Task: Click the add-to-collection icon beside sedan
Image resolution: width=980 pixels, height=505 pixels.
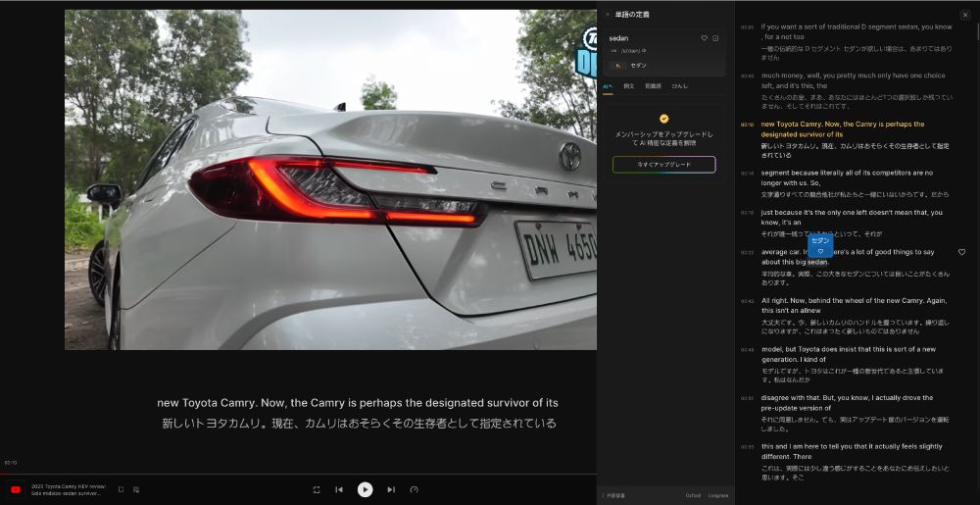Action: click(x=715, y=38)
